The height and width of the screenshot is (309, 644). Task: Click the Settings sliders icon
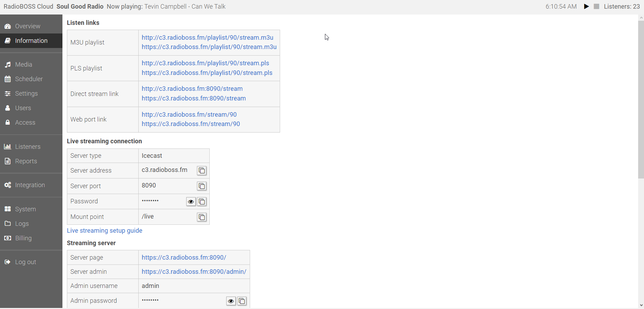pyautogui.click(x=8, y=94)
